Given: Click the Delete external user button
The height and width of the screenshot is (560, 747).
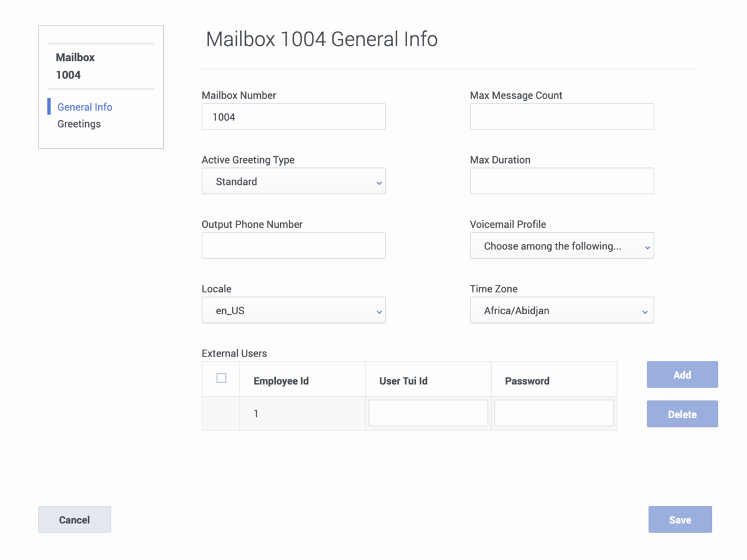Looking at the screenshot, I should [x=682, y=414].
